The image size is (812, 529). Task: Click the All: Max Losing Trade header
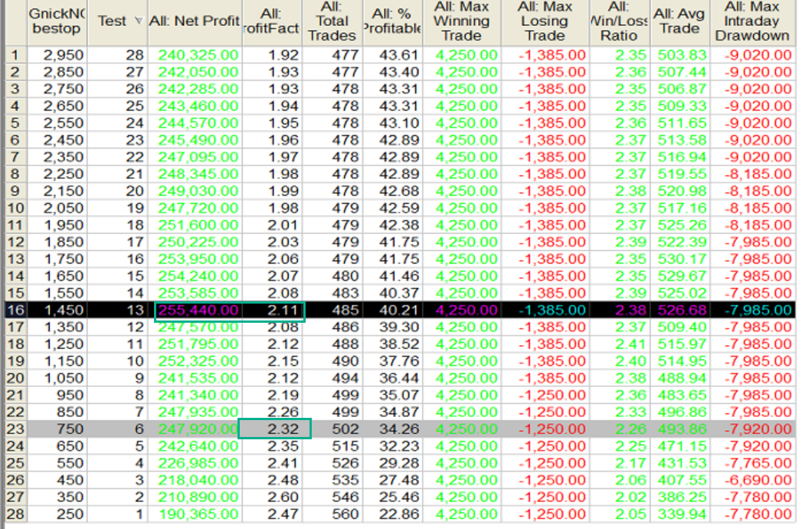click(x=545, y=21)
